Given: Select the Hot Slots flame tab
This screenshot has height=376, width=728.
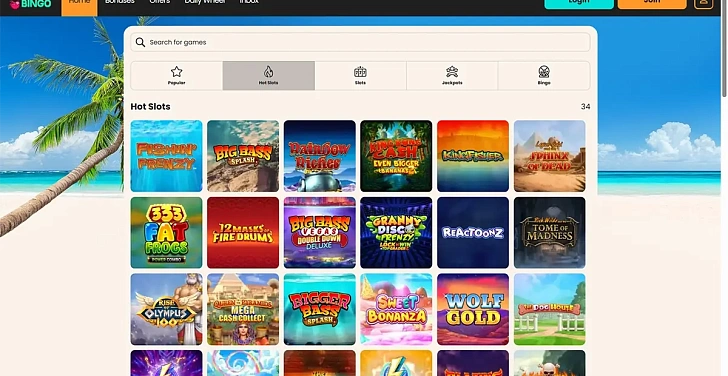Looking at the screenshot, I should [x=268, y=76].
